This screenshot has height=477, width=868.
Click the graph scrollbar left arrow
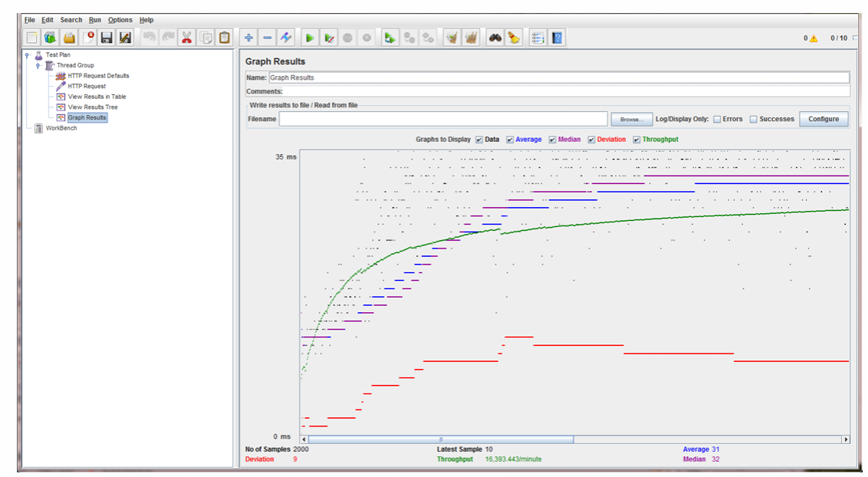pyautogui.click(x=304, y=439)
